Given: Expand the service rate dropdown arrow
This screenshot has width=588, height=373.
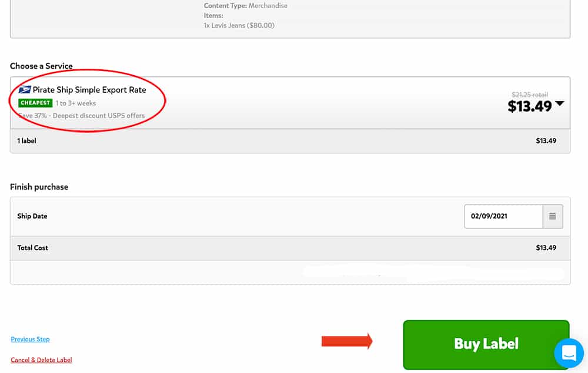Looking at the screenshot, I should click(x=560, y=103).
